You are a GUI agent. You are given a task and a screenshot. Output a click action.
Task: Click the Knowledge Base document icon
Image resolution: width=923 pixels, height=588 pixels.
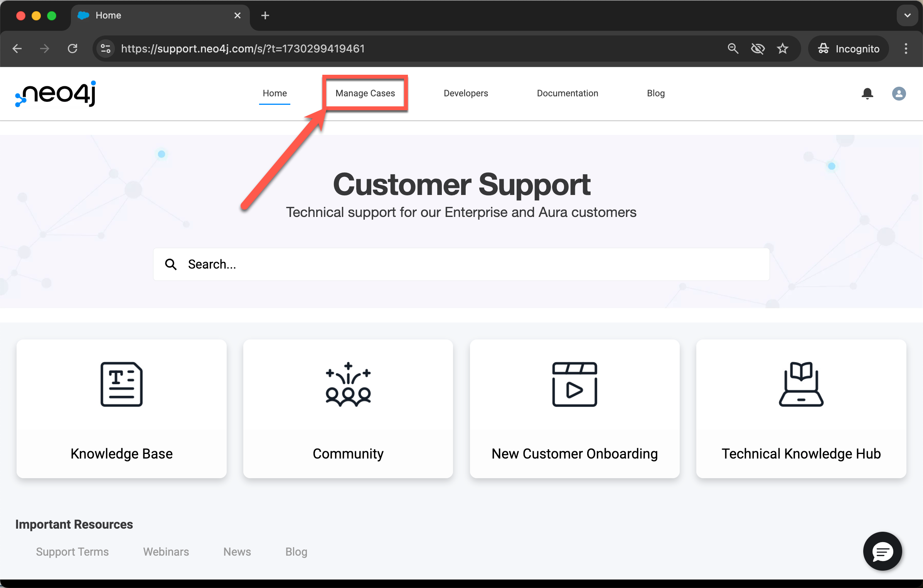coord(121,384)
